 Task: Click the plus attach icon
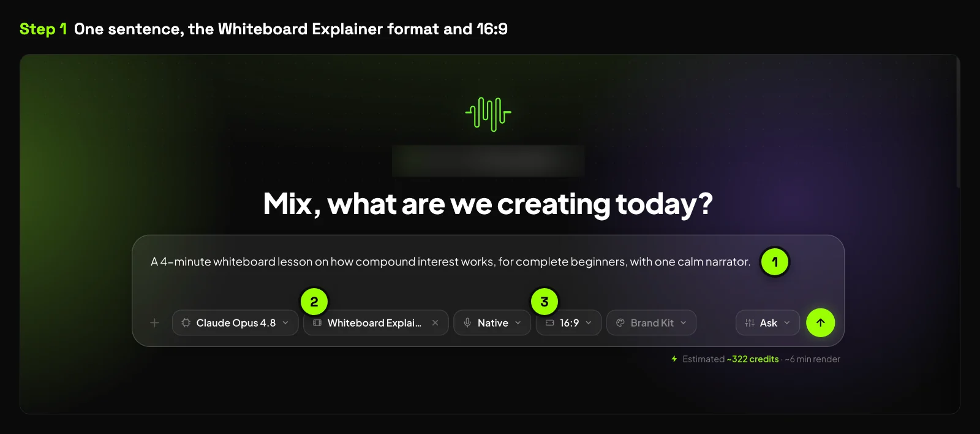[x=154, y=322]
